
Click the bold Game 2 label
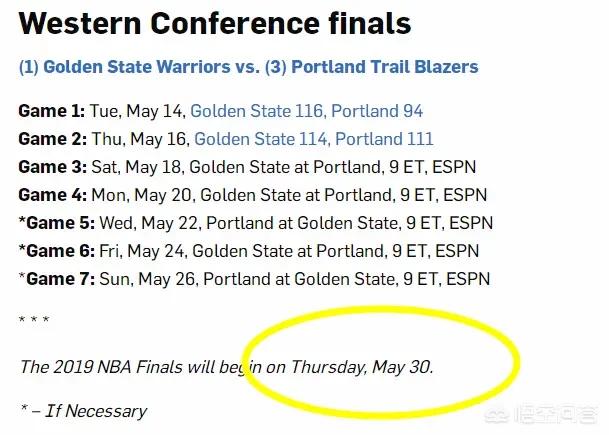coord(52,139)
